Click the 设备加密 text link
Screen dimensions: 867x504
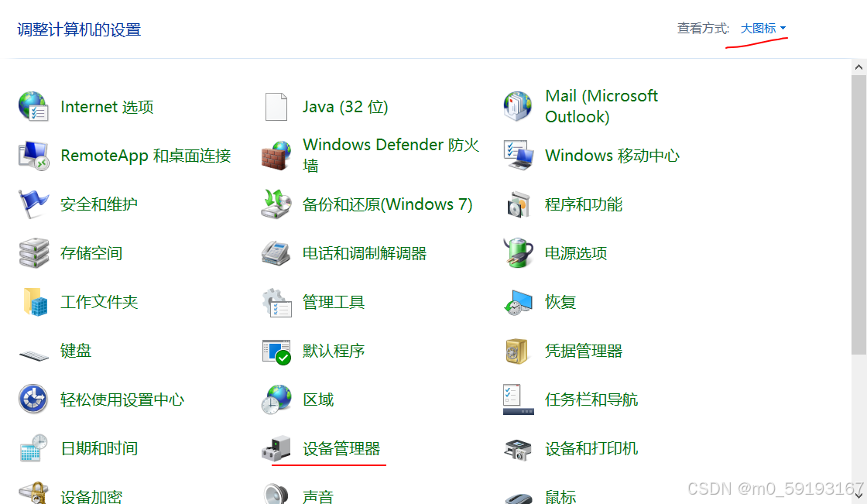(x=91, y=496)
